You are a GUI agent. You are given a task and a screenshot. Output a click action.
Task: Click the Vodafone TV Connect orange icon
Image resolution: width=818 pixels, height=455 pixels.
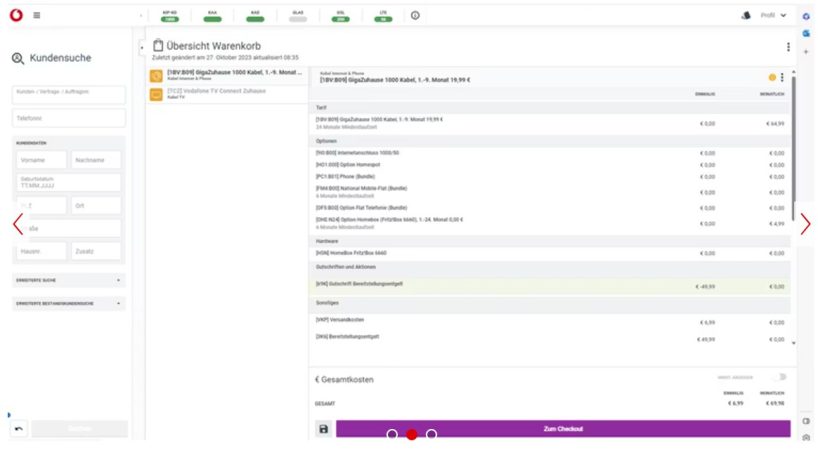156,94
